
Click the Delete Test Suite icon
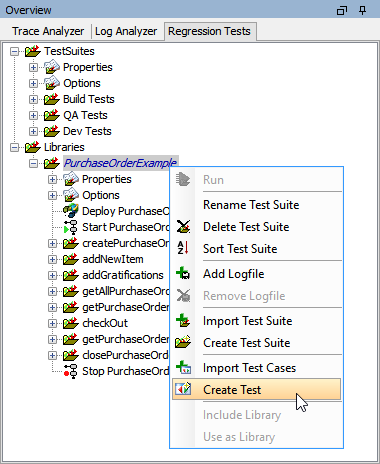click(x=183, y=227)
